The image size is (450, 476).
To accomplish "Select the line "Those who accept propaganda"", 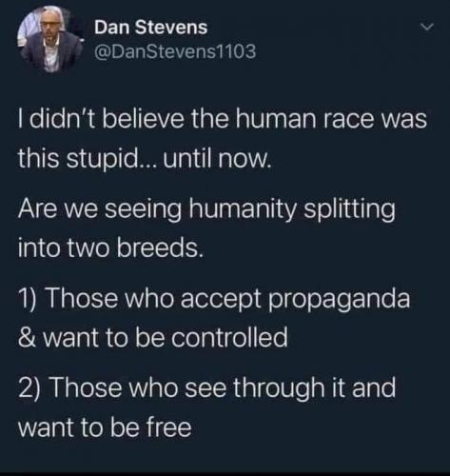I will click(x=228, y=299).
